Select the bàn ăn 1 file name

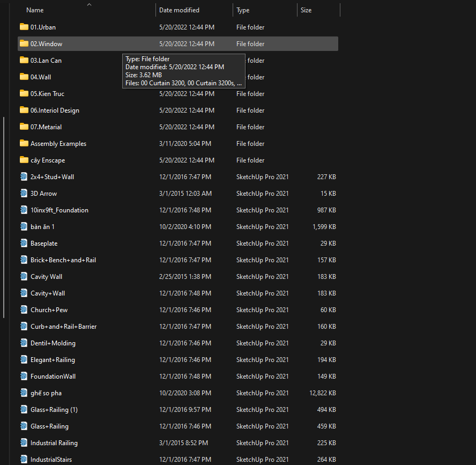point(42,226)
